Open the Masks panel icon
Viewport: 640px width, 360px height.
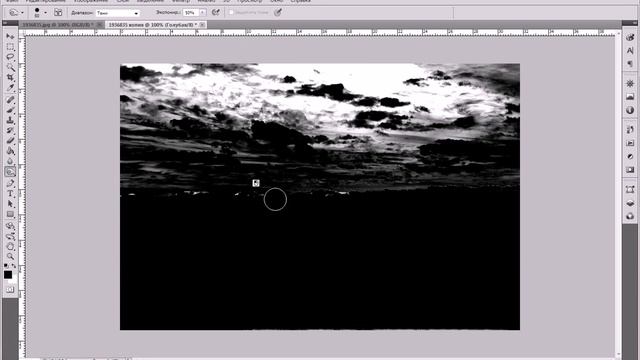pyautogui.click(x=630, y=170)
